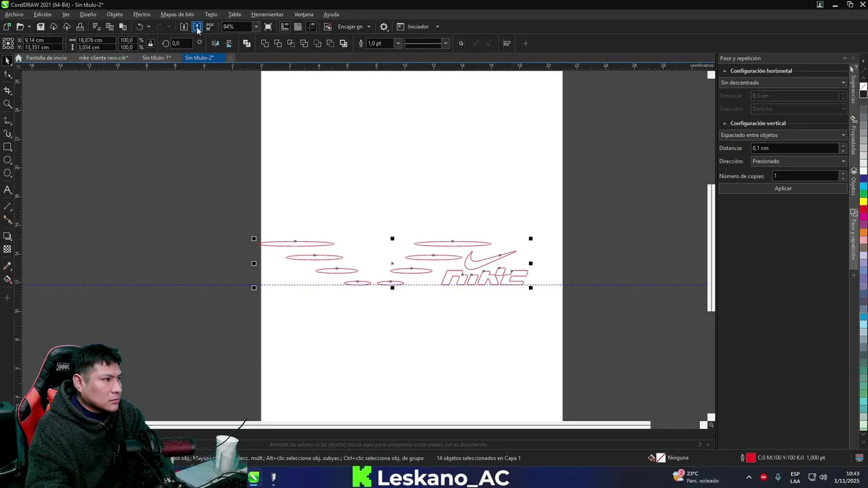
Task: Open the Iniciador dropdown
Action: tap(437, 26)
